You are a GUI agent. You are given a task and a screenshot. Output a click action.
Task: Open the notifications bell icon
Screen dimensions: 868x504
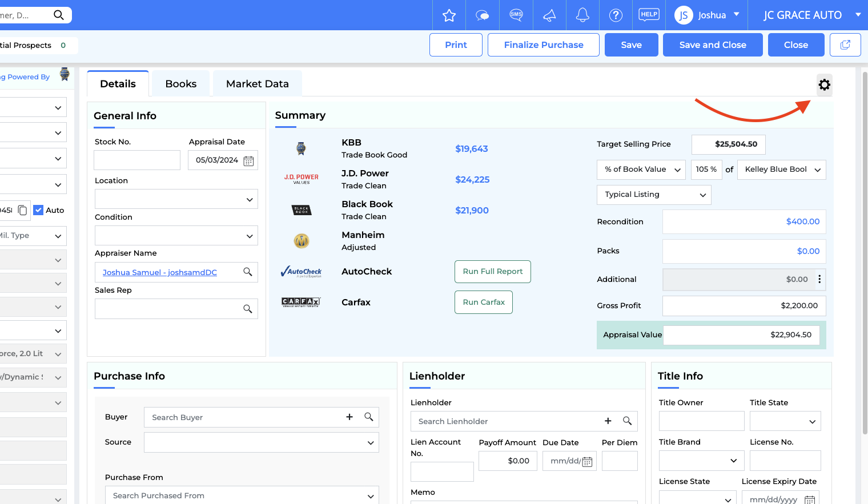click(x=582, y=15)
